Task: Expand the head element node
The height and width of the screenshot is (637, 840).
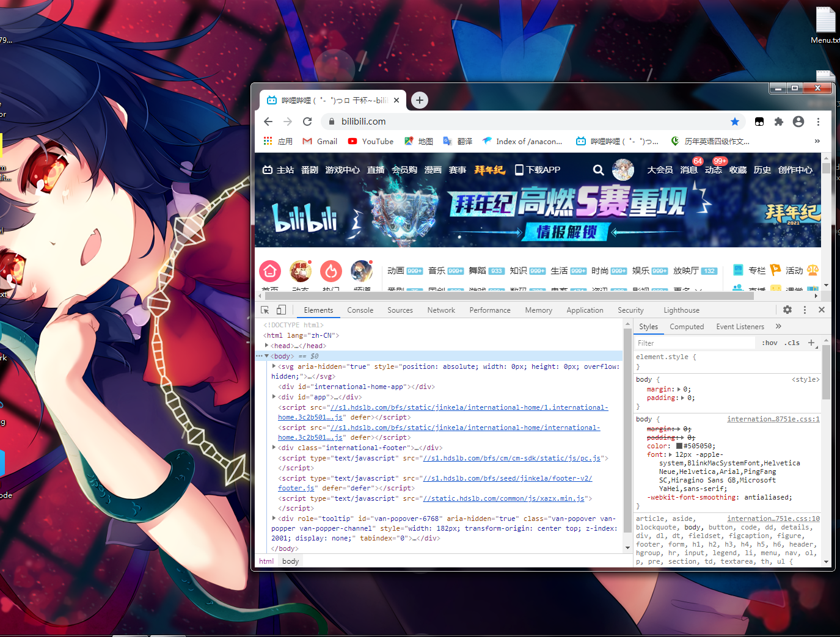Action: pos(267,346)
